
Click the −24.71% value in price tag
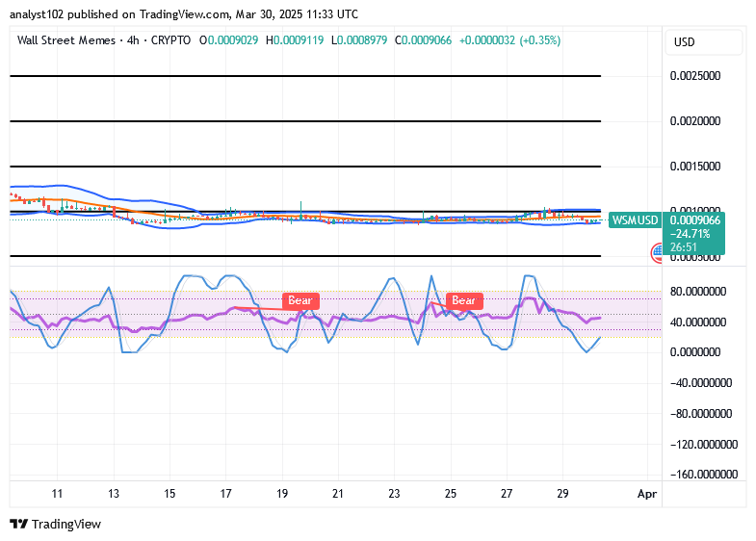tap(690, 234)
